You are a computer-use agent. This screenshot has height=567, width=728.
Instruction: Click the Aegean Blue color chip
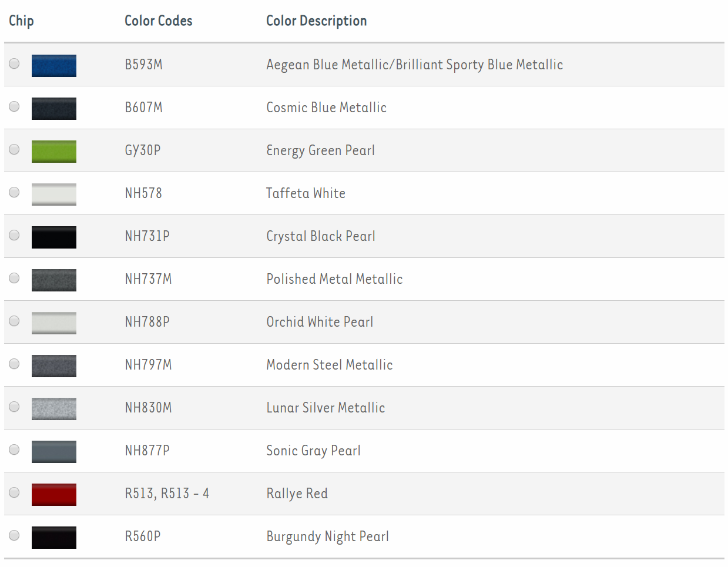pyautogui.click(x=54, y=65)
